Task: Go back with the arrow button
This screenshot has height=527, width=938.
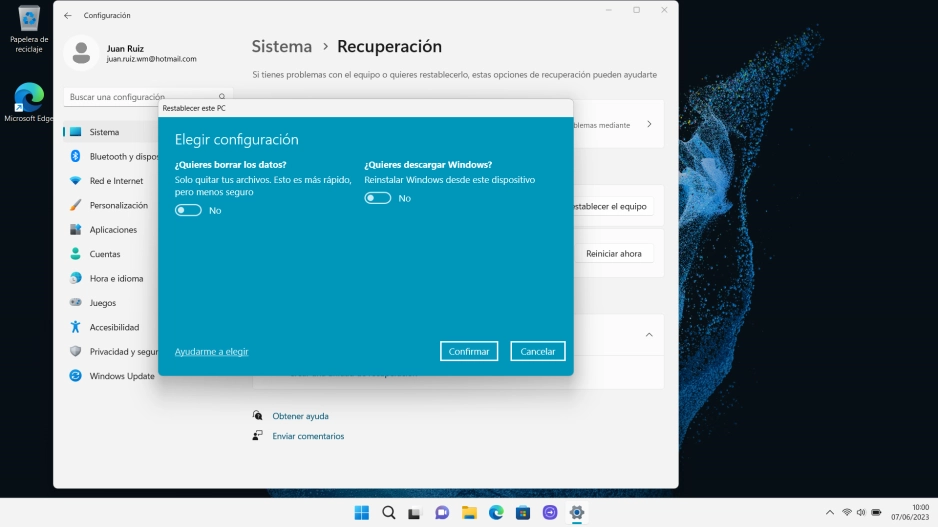Action: (68, 16)
